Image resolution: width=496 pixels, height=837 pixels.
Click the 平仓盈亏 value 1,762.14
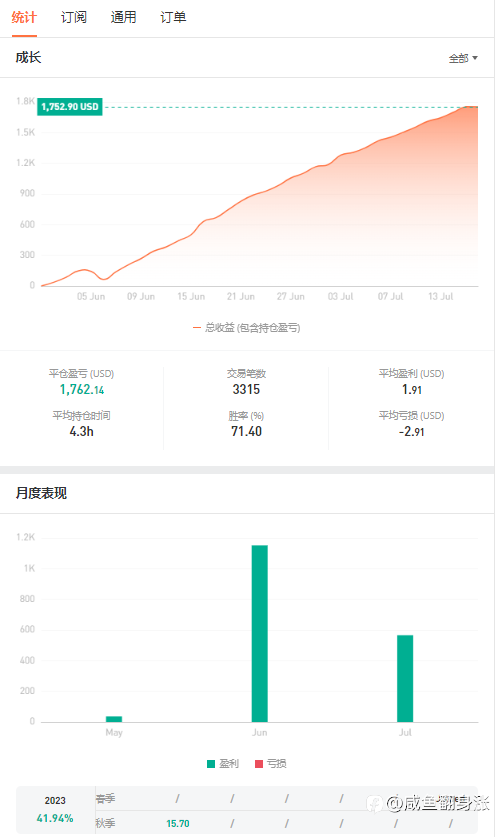82,390
